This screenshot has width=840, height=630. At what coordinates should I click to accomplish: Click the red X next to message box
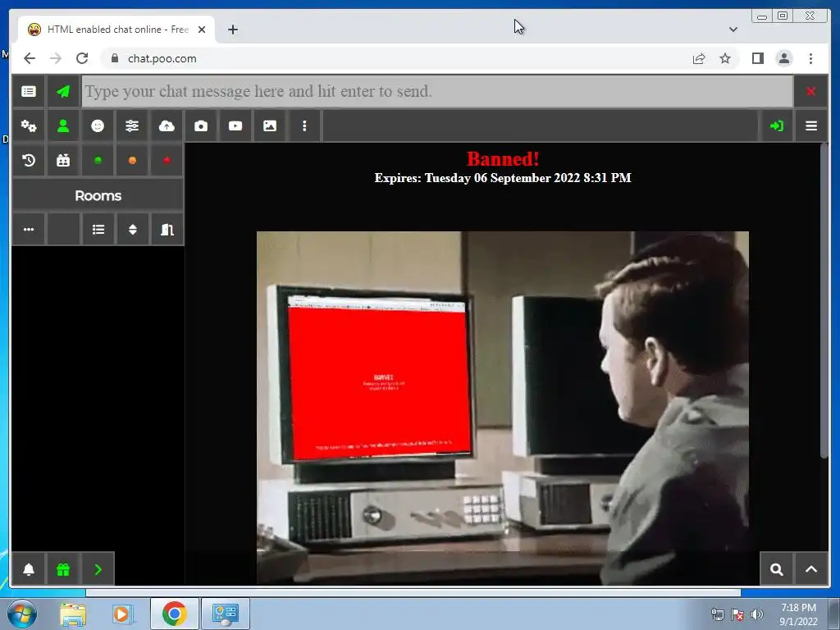[810, 92]
